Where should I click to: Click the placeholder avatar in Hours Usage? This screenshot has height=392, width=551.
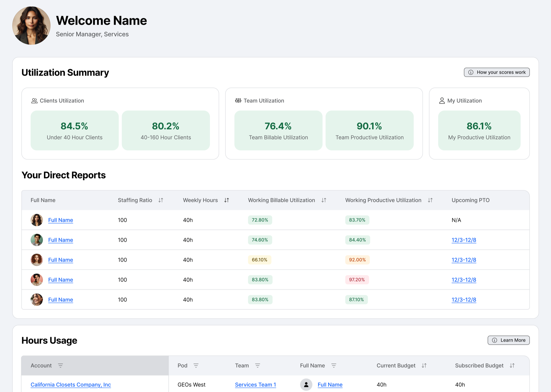point(306,385)
